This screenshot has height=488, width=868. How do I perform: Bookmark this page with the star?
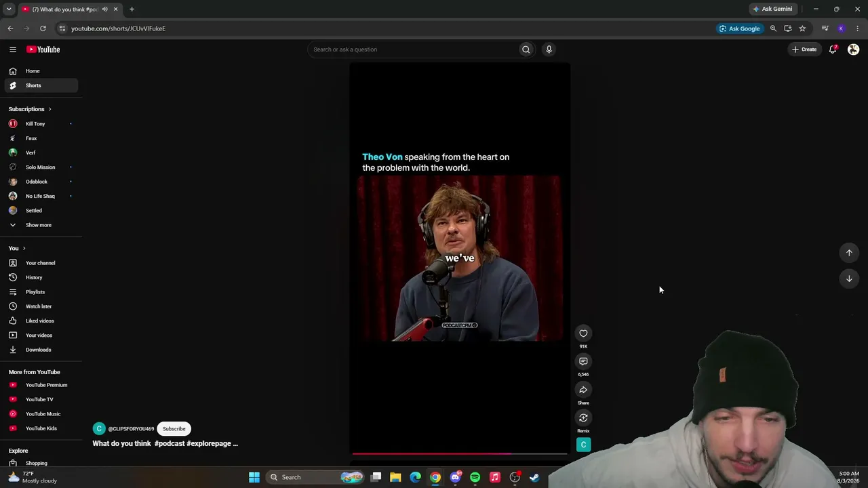click(x=802, y=28)
